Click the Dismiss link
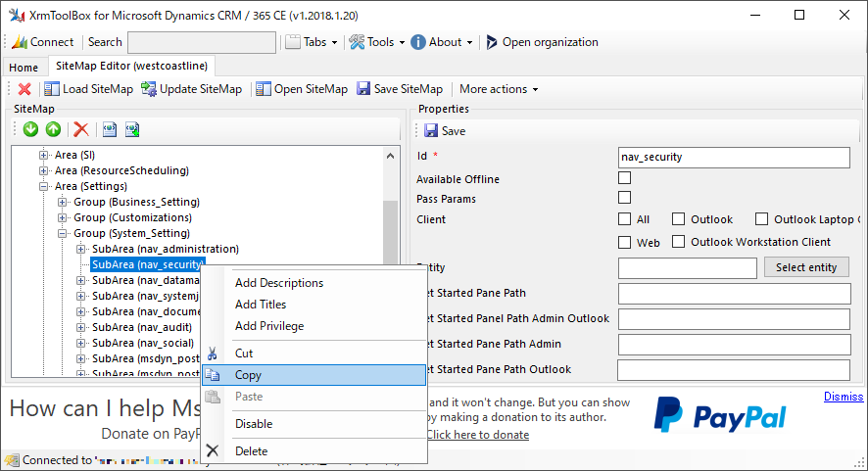868x471 pixels. click(844, 397)
